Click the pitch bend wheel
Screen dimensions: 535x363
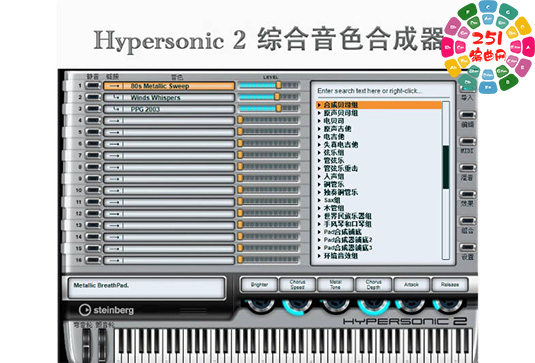[86, 345]
